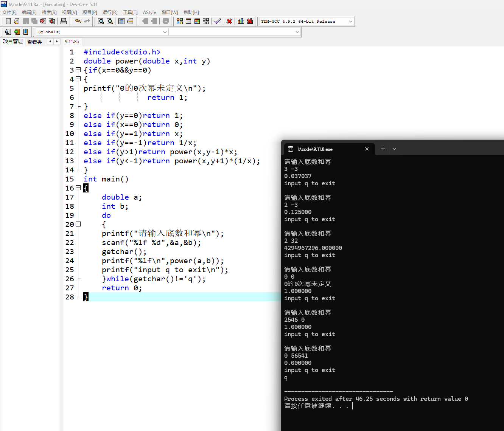Click line number 15 in gutter
Image resolution: width=504 pixels, height=431 pixels.
click(70, 179)
